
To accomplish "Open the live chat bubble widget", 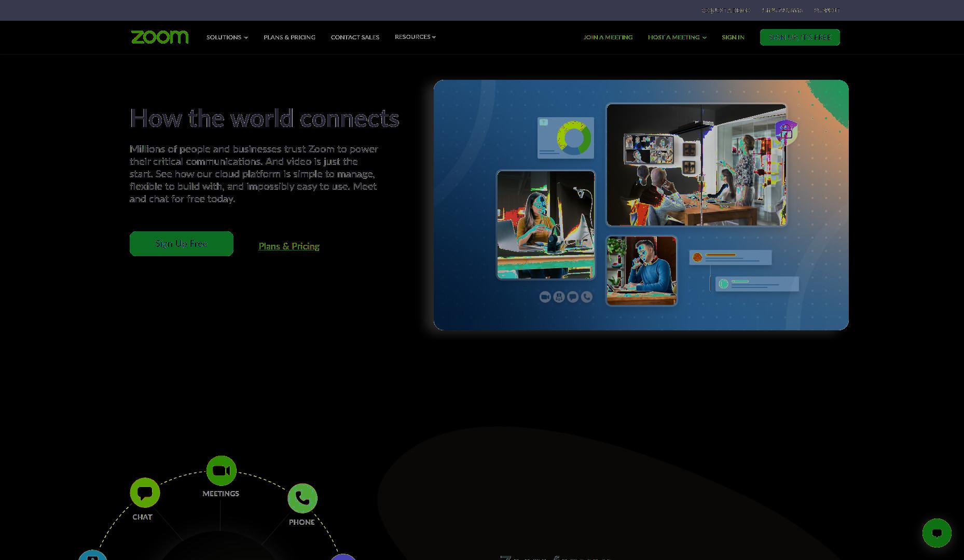I will pos(937,533).
